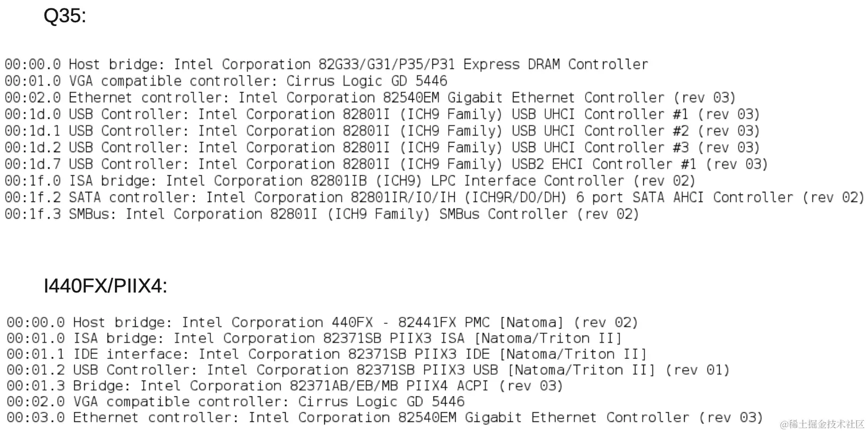Viewport: 868px width, 433px height.
Task: Click the 00:02.0 Ethernet controller 82540EM line
Action: [370, 98]
